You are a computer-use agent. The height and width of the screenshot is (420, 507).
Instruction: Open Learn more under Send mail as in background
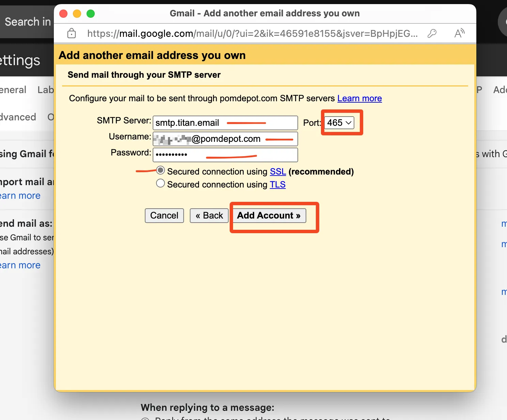20,265
